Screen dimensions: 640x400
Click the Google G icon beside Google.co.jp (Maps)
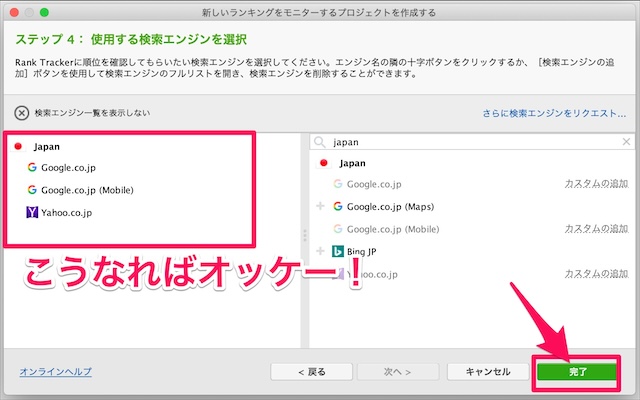pyautogui.click(x=338, y=206)
